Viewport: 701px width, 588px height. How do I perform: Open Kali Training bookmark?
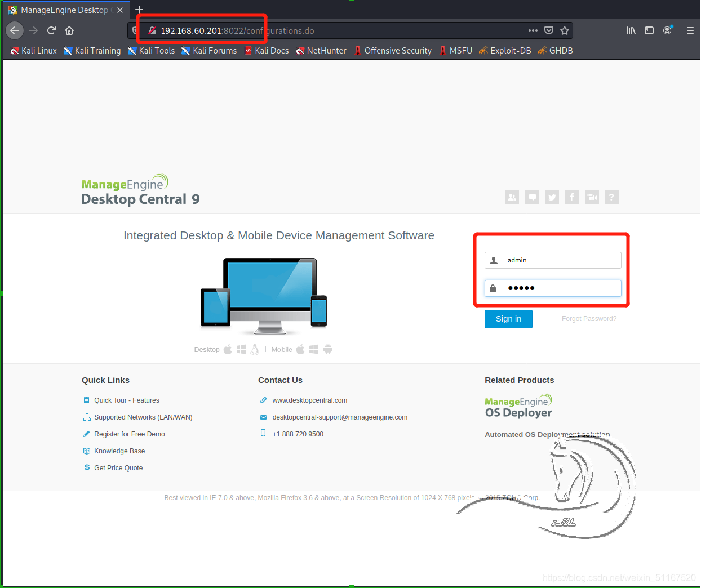92,51
